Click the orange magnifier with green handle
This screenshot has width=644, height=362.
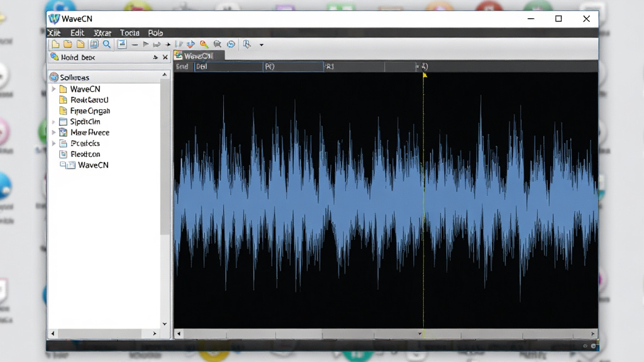pos(204,45)
